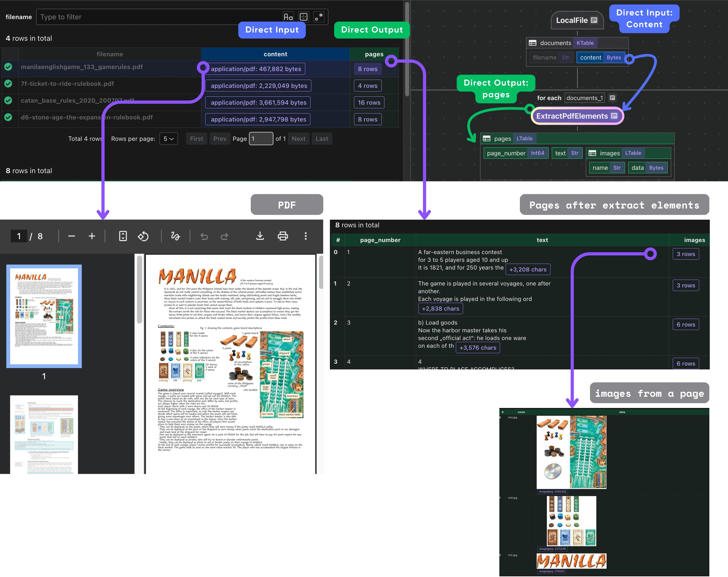Print the PDF document
The width and height of the screenshot is (728, 577).
pyautogui.click(x=283, y=236)
